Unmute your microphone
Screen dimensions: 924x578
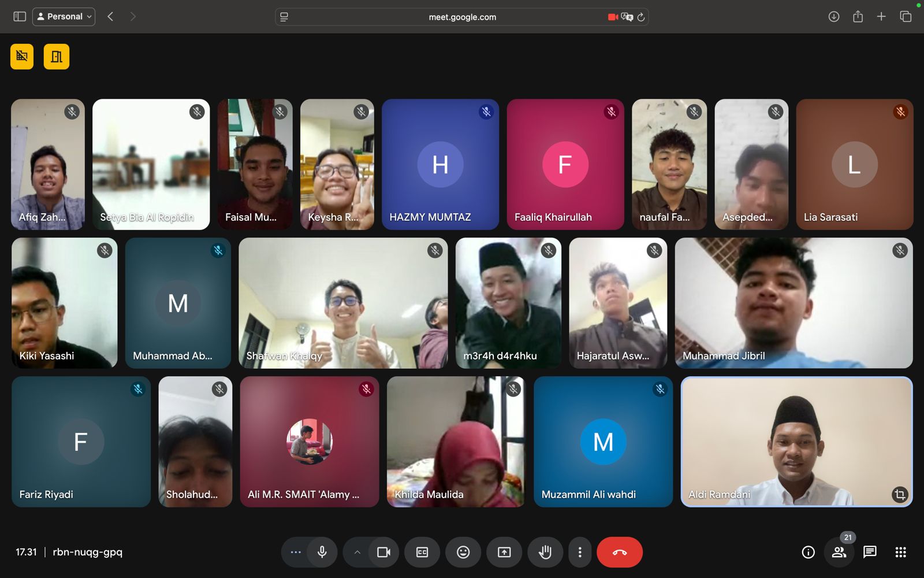(322, 552)
